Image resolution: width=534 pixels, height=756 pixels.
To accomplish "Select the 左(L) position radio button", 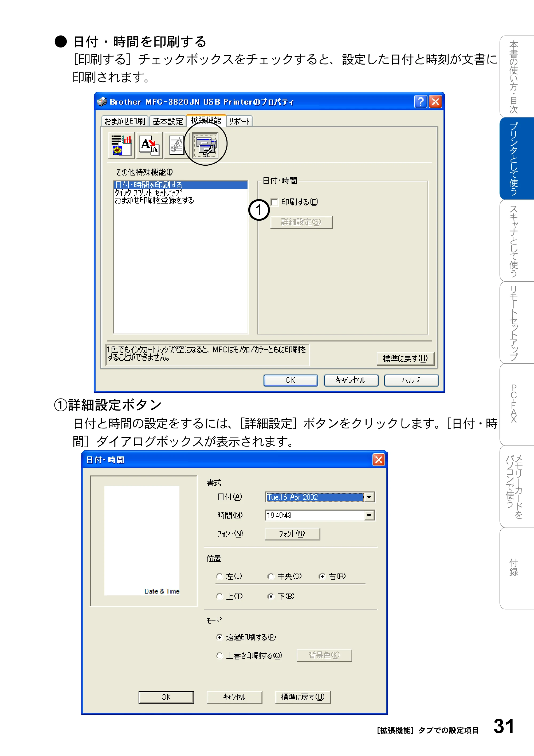I will [219, 576].
